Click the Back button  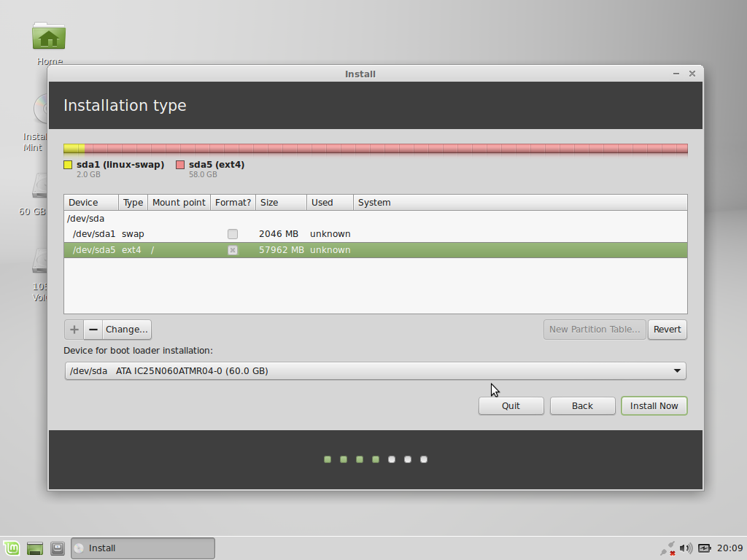[x=583, y=405]
